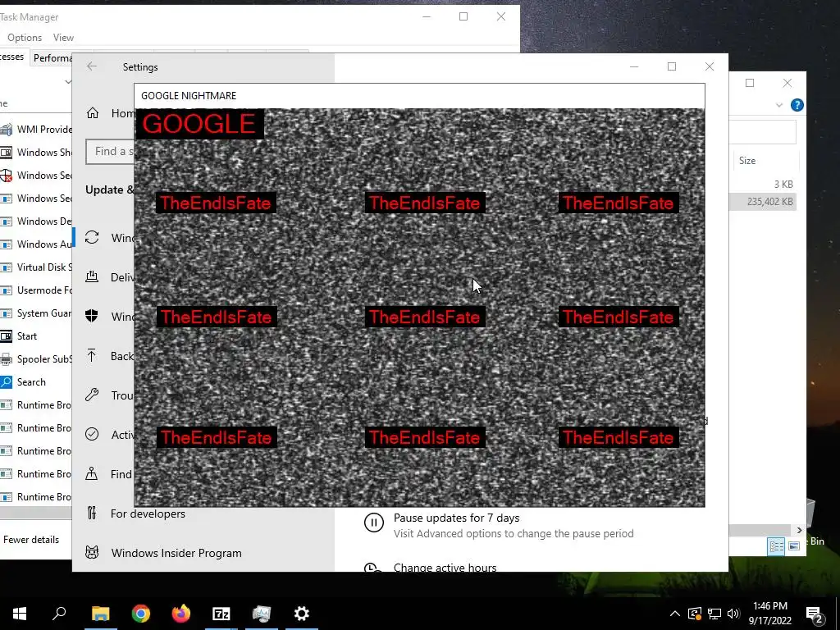Viewport: 840px width, 630px height.
Task: Switch File Explorer to details view icon
Action: click(x=776, y=546)
